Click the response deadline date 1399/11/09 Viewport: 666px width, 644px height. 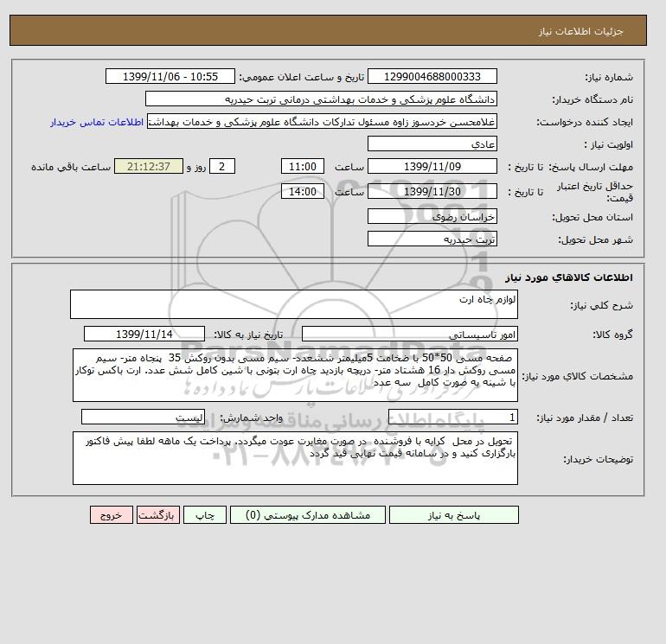(432, 167)
